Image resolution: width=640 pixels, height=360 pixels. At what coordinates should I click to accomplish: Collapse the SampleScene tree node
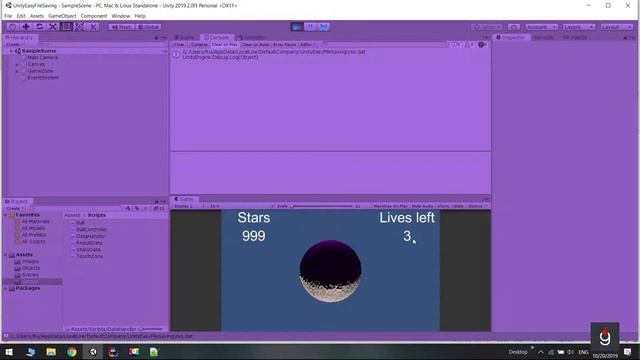point(11,51)
